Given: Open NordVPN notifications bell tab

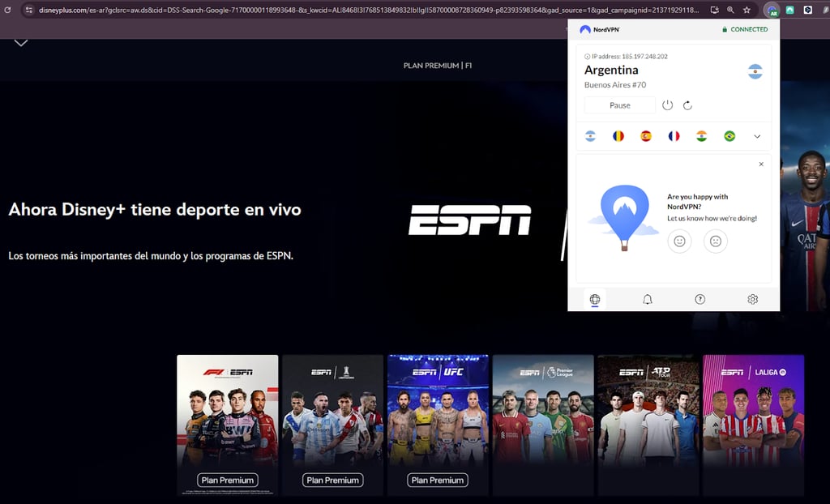Looking at the screenshot, I should coord(648,300).
